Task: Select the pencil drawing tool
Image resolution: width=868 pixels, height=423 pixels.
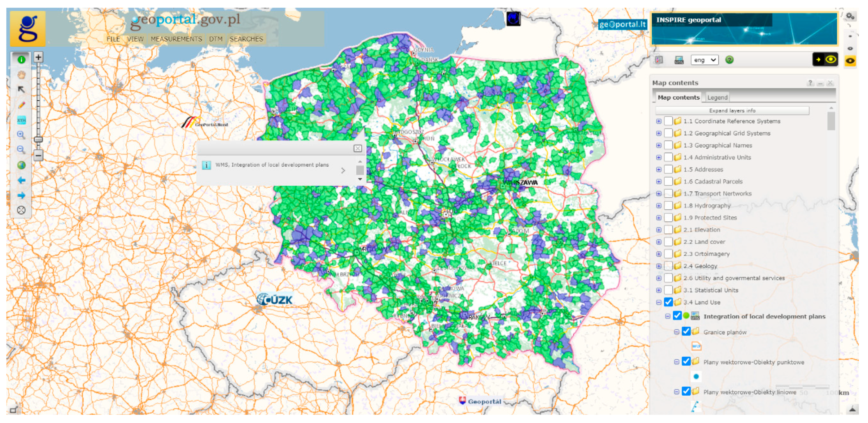Action: (x=21, y=105)
